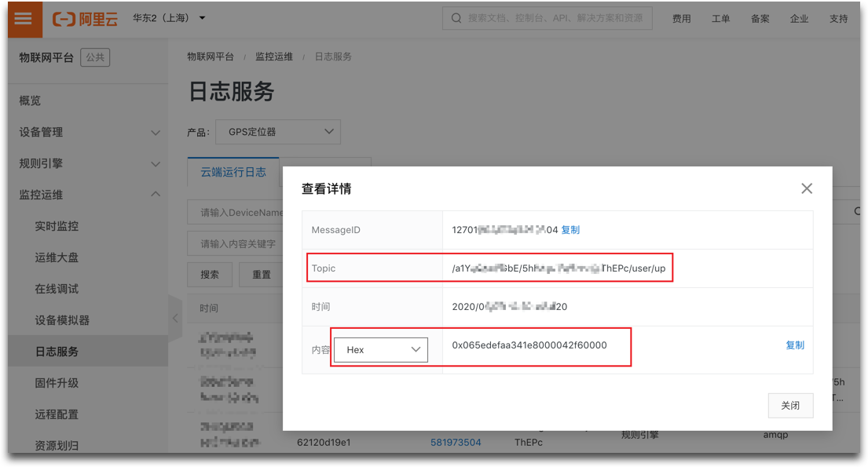Viewport: 868px width, 467px height.
Task: Open the Hex content format dropdown
Action: point(381,350)
